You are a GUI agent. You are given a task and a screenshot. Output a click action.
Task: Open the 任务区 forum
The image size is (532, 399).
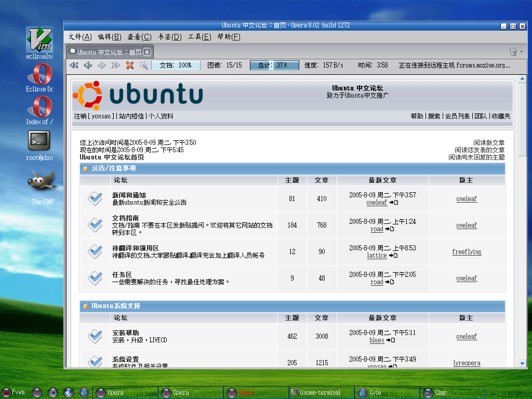tap(122, 274)
